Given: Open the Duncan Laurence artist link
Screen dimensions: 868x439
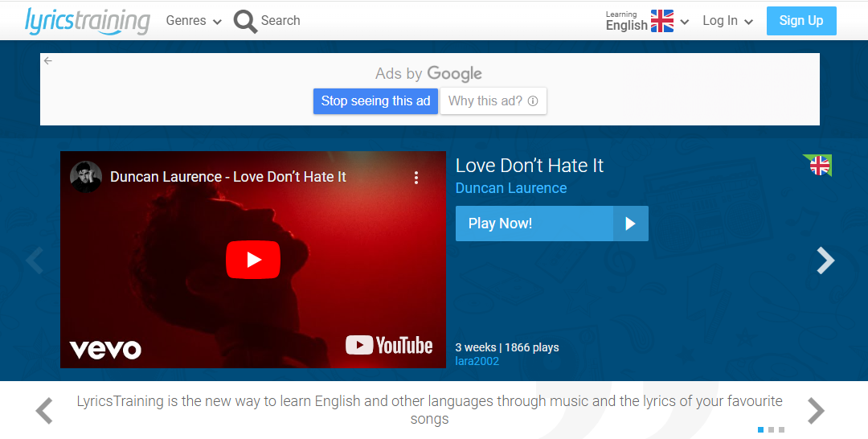Looking at the screenshot, I should (x=511, y=188).
